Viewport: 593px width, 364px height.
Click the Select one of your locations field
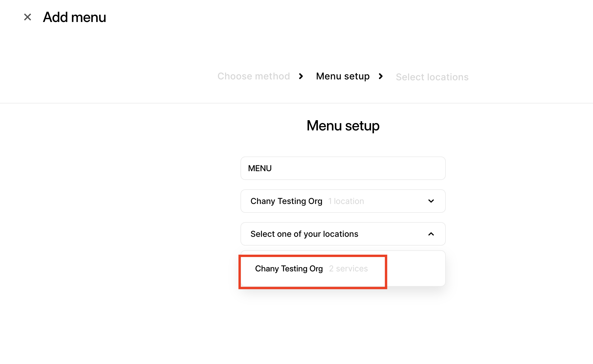pos(304,234)
